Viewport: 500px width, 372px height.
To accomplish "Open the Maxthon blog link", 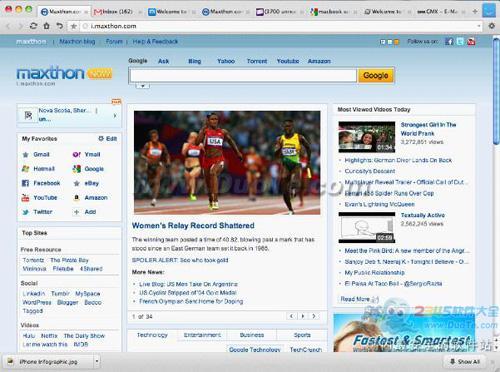I will pos(77,41).
